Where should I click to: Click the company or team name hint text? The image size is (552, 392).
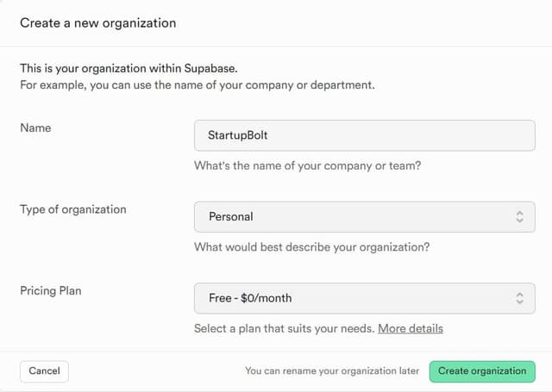[x=307, y=165]
